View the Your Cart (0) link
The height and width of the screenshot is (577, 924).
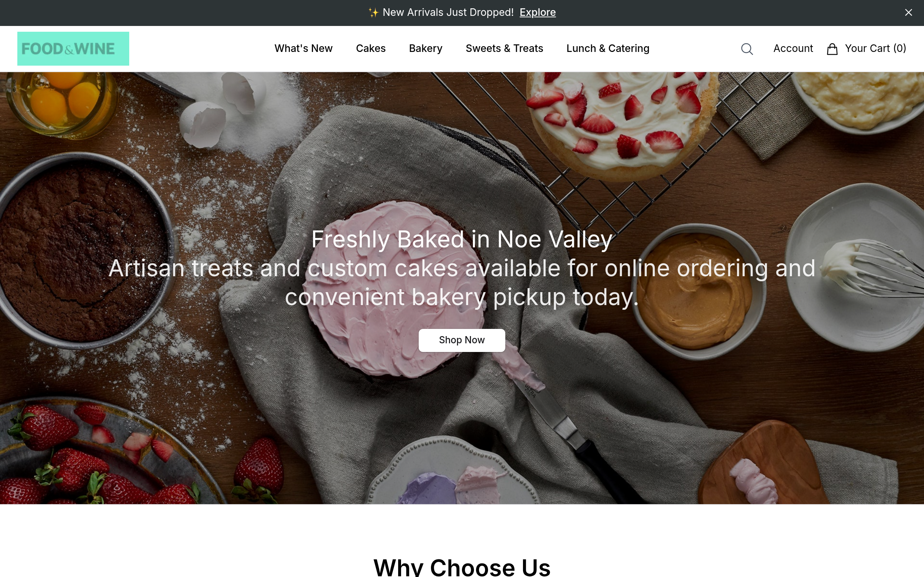point(875,48)
